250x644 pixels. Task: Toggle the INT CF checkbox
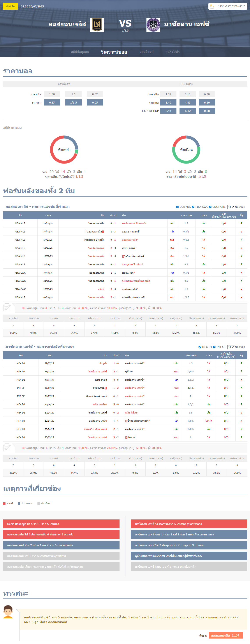click(214, 347)
